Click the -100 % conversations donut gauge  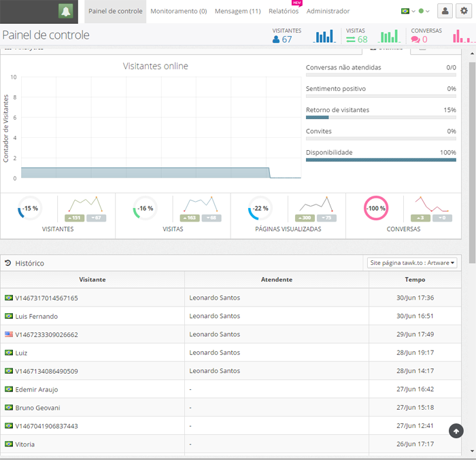(x=376, y=208)
